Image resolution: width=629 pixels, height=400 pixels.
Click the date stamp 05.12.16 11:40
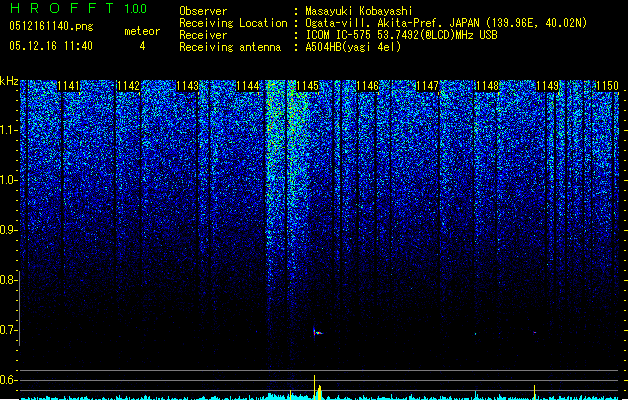(51, 46)
